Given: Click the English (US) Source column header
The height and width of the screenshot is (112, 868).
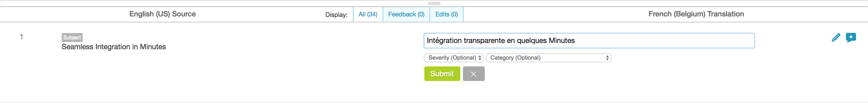Looking at the screenshot, I should (x=162, y=14).
